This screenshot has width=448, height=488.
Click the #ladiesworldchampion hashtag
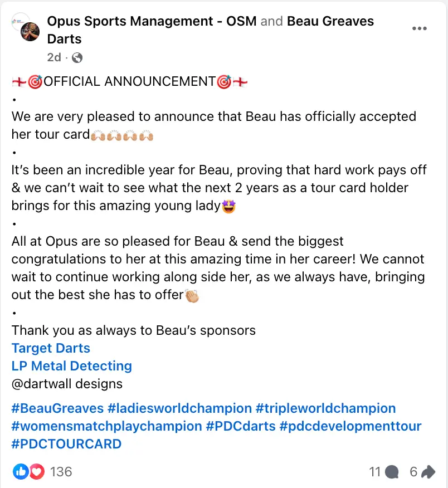(179, 408)
